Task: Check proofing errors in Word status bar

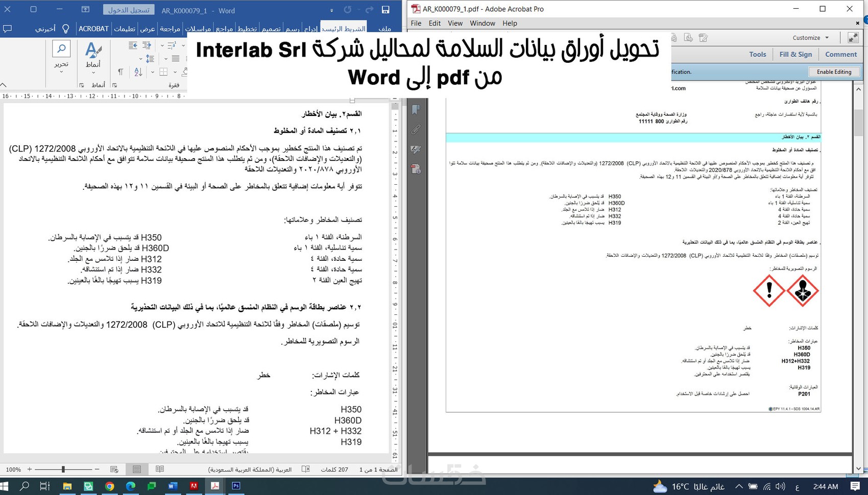Action: 306,469
